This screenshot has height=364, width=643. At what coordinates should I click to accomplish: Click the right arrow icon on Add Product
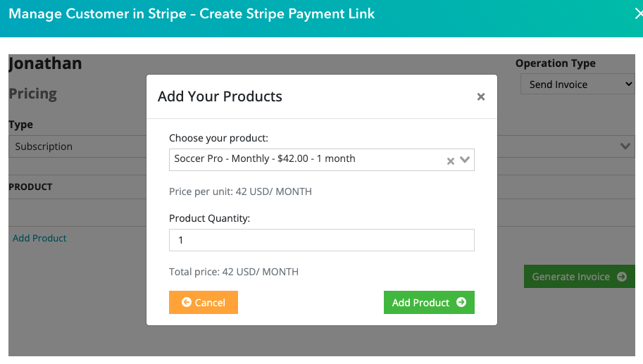461,303
